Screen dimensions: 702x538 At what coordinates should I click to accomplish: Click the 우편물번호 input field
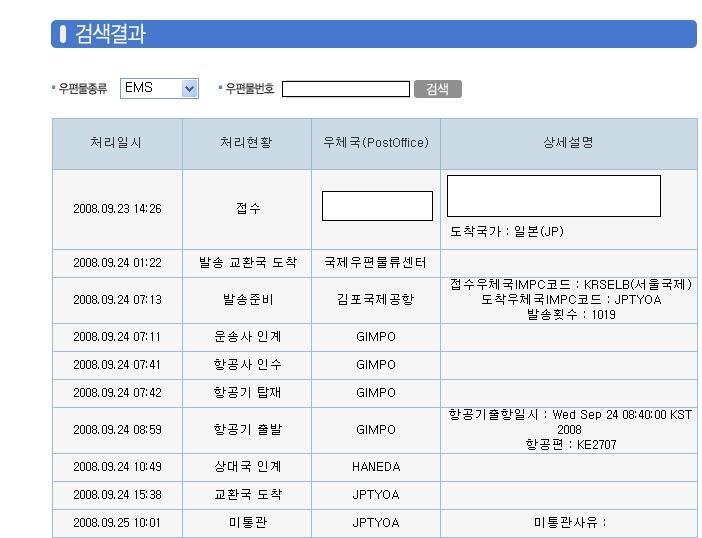click(x=346, y=89)
